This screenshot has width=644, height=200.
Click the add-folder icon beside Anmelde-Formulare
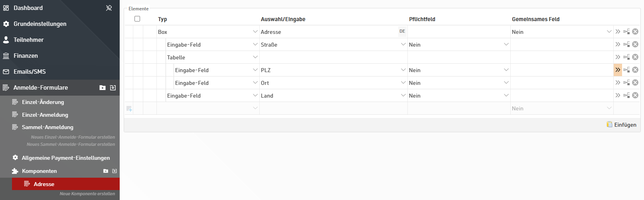tap(103, 88)
